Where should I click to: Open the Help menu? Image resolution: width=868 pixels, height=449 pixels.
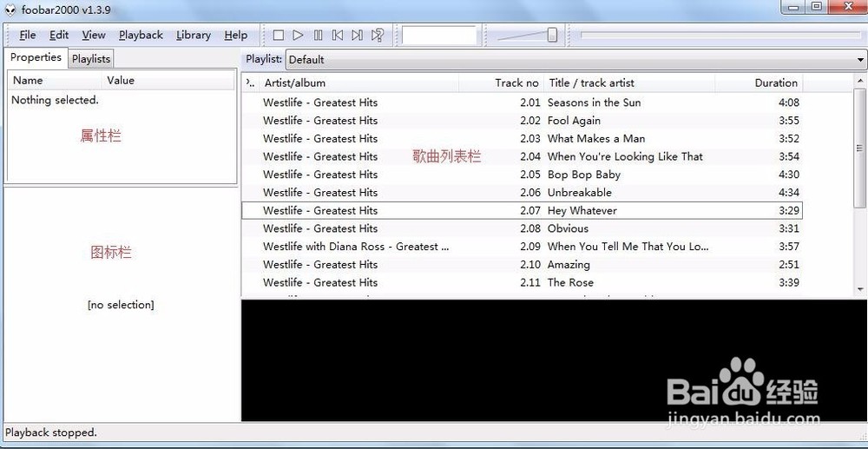[x=236, y=35]
